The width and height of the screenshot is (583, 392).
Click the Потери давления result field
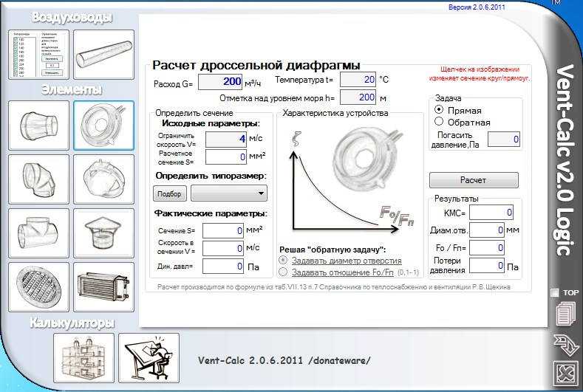(x=487, y=266)
